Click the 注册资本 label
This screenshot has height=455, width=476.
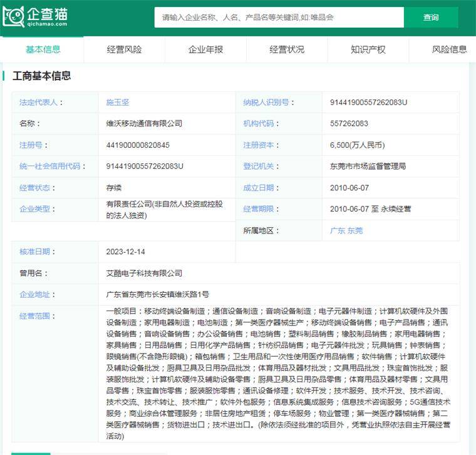click(258, 145)
